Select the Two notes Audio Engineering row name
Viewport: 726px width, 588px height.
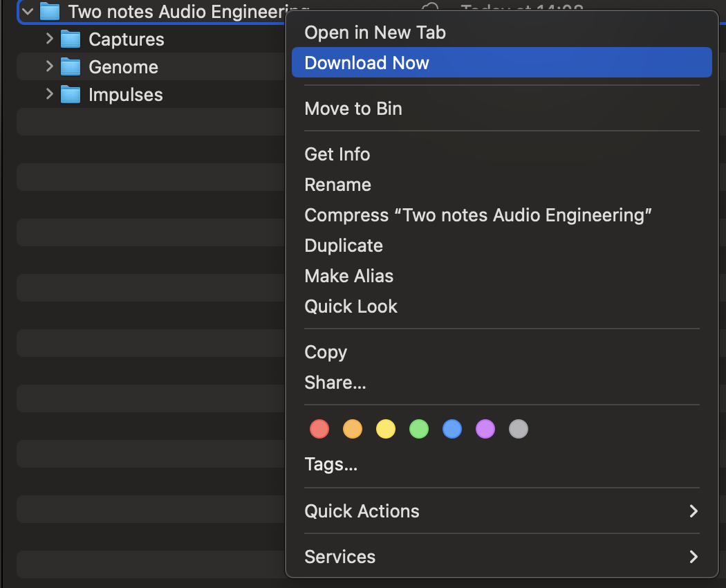[176, 12]
